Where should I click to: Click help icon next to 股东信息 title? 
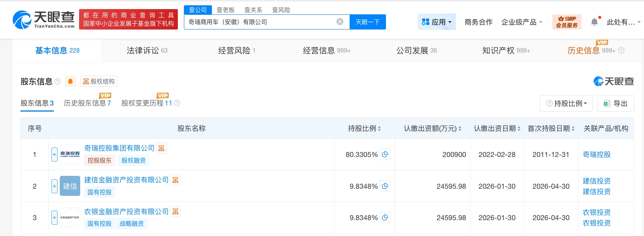click(x=58, y=81)
